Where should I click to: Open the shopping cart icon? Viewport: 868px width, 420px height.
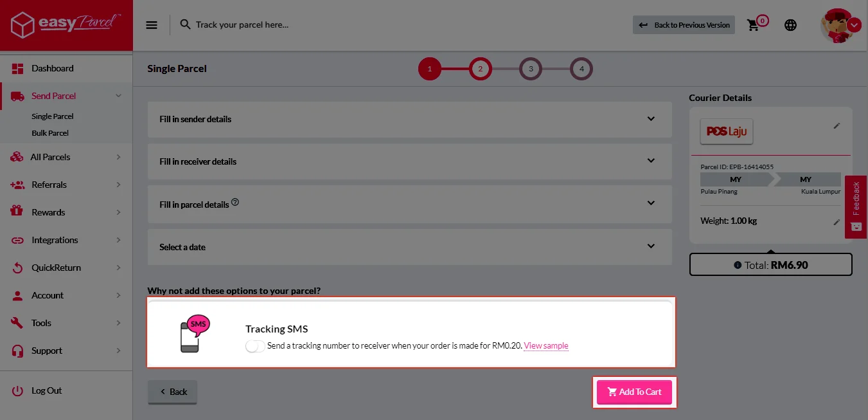[x=753, y=25]
